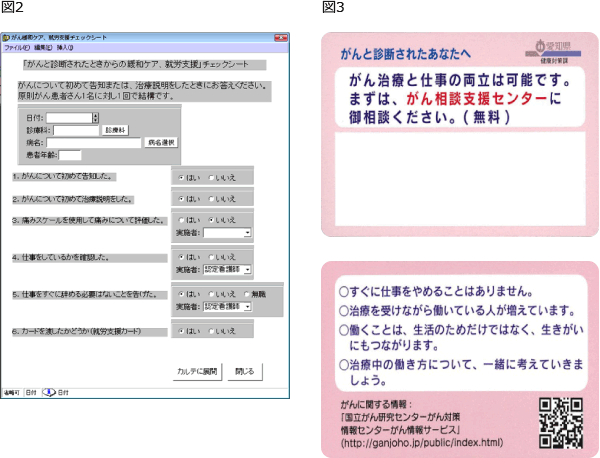
Task: Click the app icon in the checksheet title bar
Action: (x=6, y=37)
